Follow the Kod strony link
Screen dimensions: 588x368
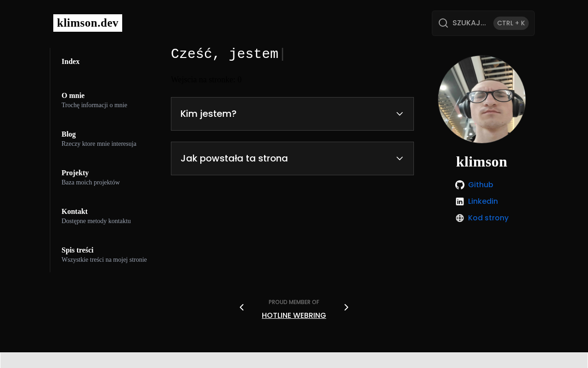click(x=488, y=218)
